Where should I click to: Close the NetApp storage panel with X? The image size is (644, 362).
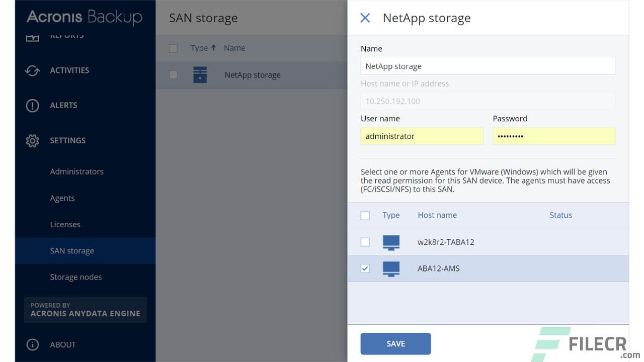click(365, 18)
